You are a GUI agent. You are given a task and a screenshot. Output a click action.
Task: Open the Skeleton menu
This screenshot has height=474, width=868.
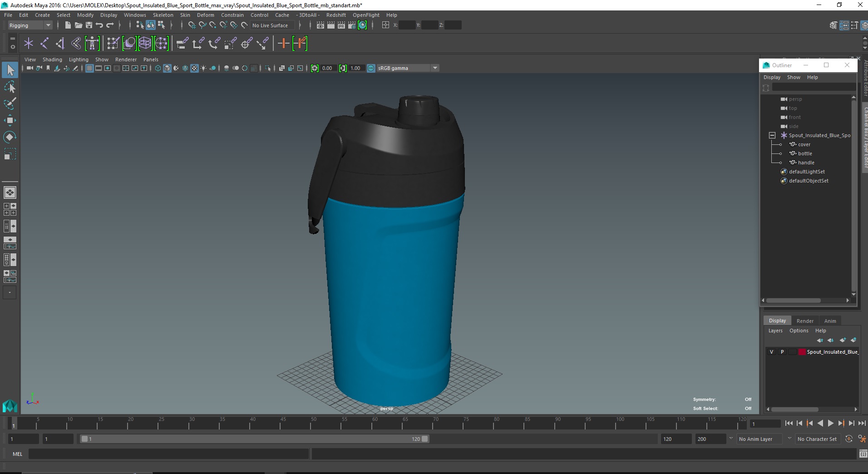(x=163, y=15)
